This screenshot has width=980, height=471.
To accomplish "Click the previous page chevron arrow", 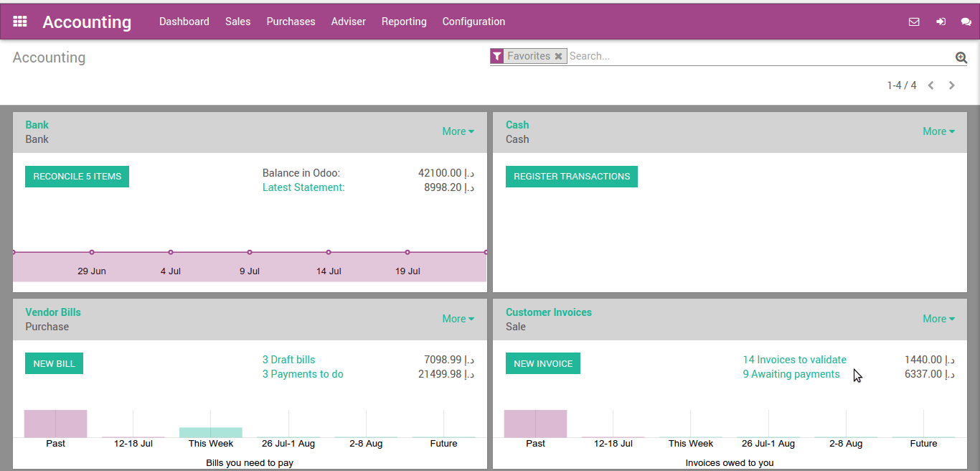I will [x=930, y=85].
